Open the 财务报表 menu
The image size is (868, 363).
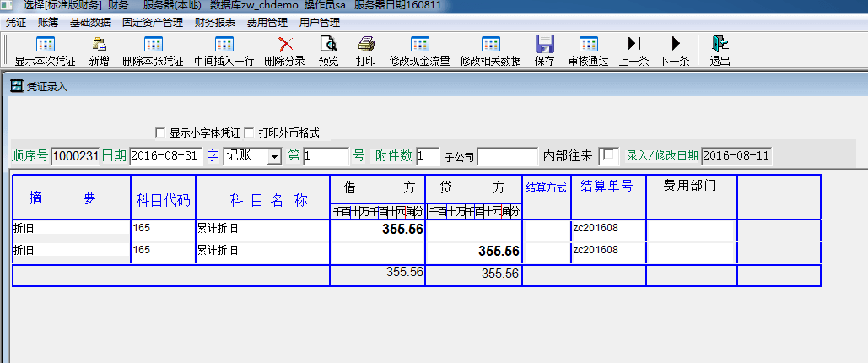click(x=215, y=22)
